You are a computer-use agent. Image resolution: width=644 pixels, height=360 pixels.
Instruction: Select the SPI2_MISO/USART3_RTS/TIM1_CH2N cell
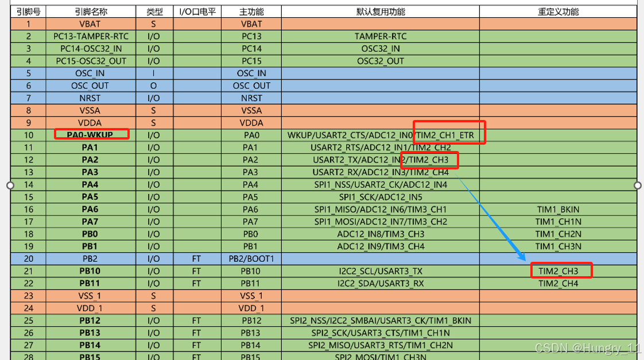click(381, 345)
